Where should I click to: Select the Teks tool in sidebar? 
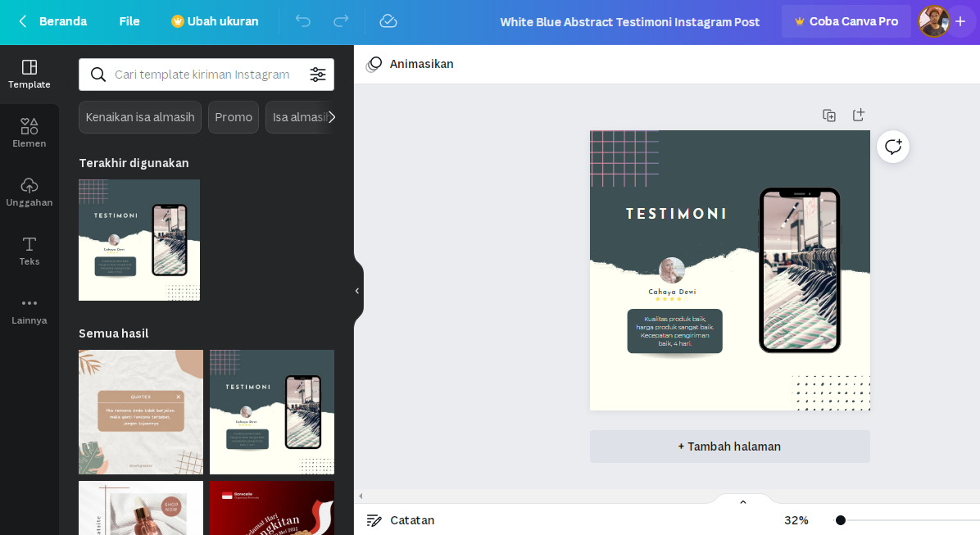[29, 251]
